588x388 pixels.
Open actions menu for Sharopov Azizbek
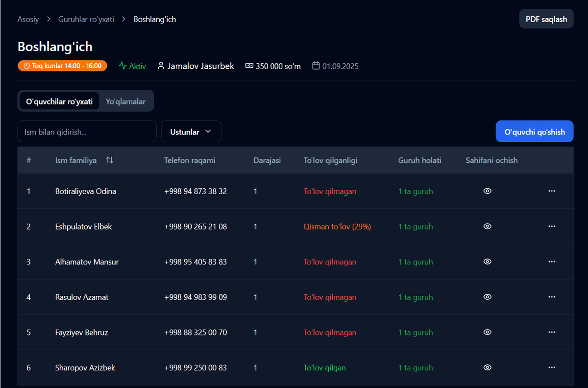click(x=552, y=368)
